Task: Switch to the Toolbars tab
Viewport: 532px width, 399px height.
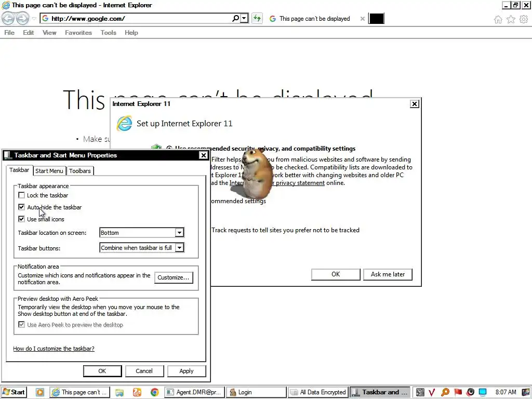Action: [x=79, y=170]
